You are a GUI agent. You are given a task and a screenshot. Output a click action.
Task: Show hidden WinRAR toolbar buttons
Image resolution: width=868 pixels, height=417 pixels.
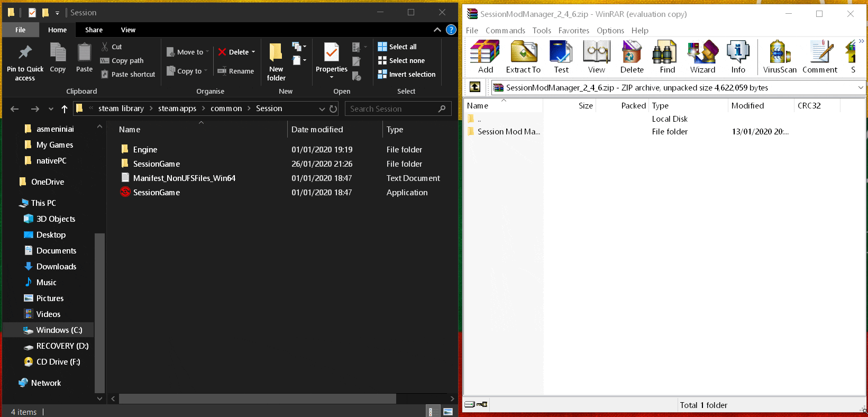pyautogui.click(x=862, y=41)
